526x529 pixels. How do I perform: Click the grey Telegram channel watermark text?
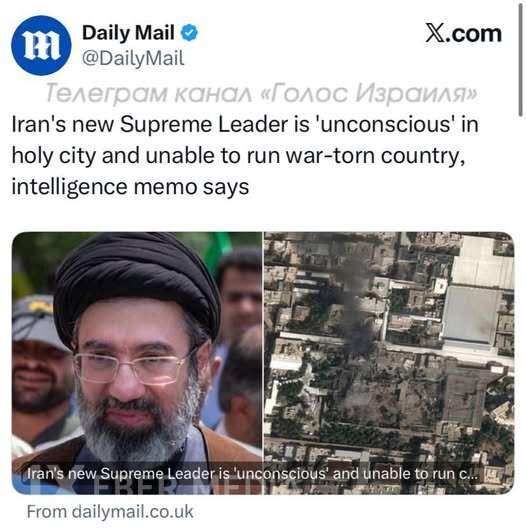pos(261,93)
